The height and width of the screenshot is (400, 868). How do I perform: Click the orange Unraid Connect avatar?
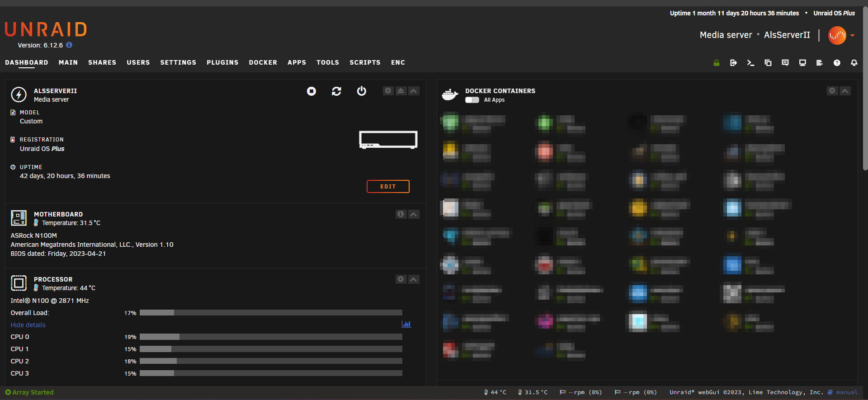pyautogui.click(x=837, y=35)
